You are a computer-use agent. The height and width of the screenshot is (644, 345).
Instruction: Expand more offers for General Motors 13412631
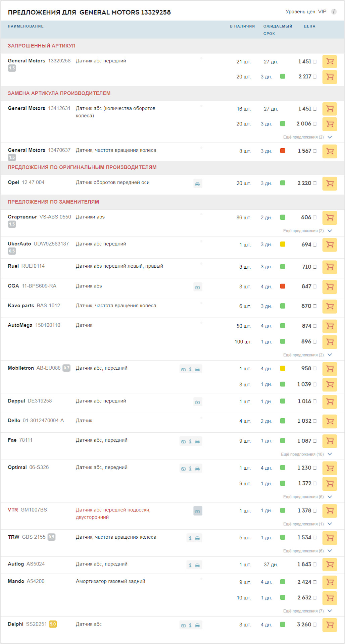pyautogui.click(x=307, y=137)
